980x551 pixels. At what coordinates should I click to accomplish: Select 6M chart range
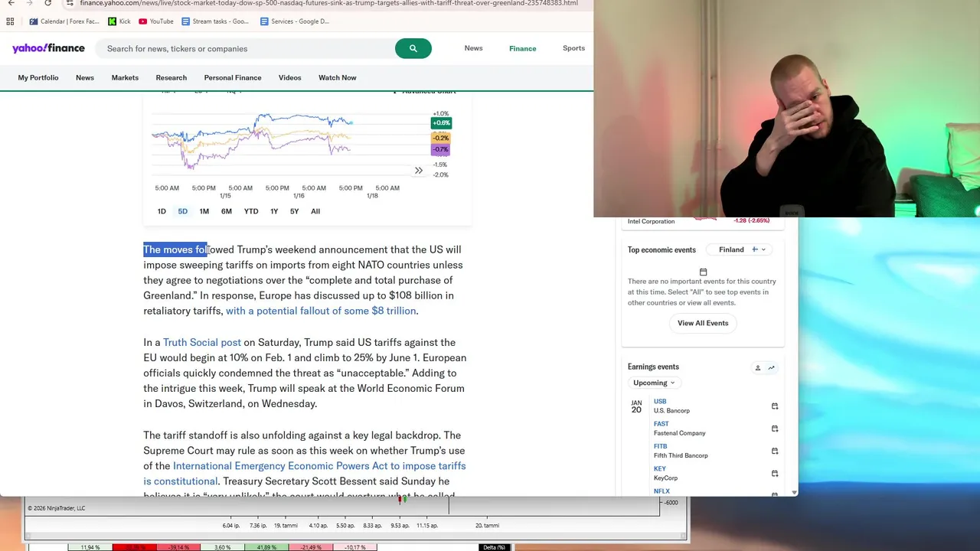click(227, 211)
